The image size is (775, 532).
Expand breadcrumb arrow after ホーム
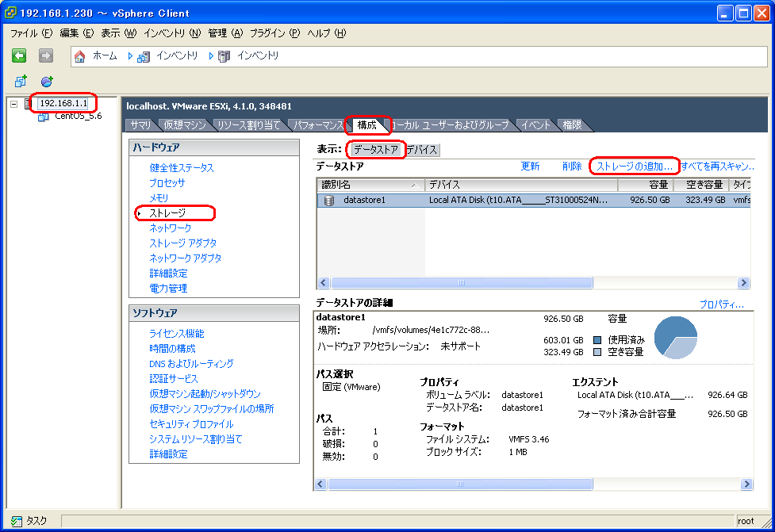pos(130,55)
